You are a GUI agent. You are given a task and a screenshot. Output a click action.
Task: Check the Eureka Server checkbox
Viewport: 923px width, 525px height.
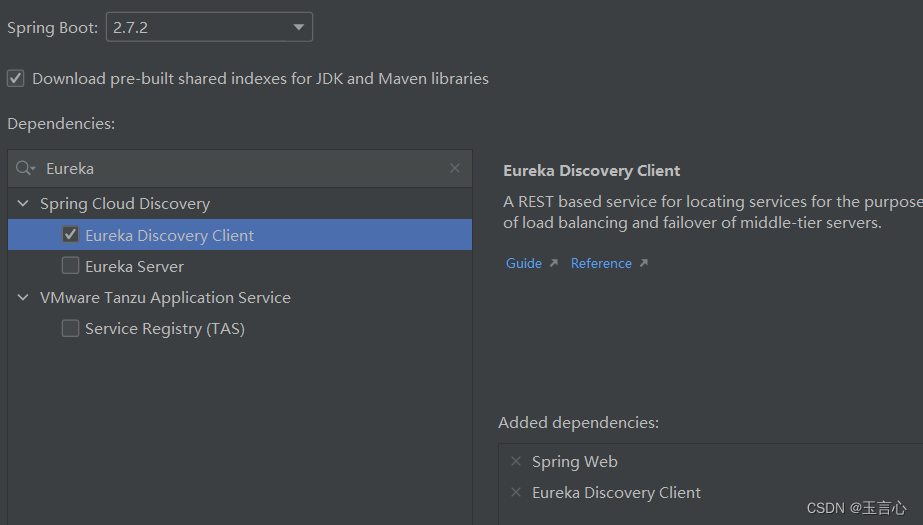[71, 266]
